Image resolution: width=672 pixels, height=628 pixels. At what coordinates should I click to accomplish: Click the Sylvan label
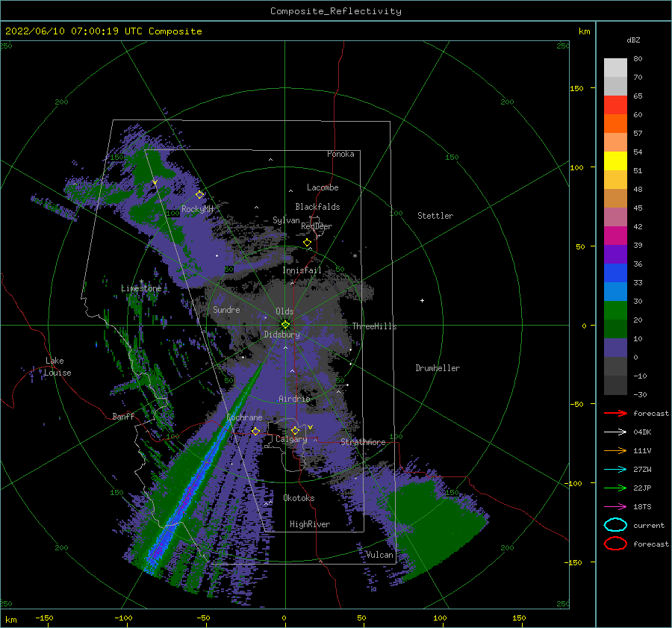[x=286, y=220]
